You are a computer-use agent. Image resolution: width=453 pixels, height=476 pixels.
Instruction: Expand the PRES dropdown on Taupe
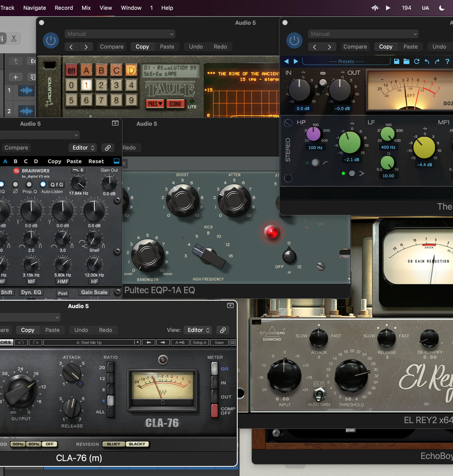click(155, 104)
